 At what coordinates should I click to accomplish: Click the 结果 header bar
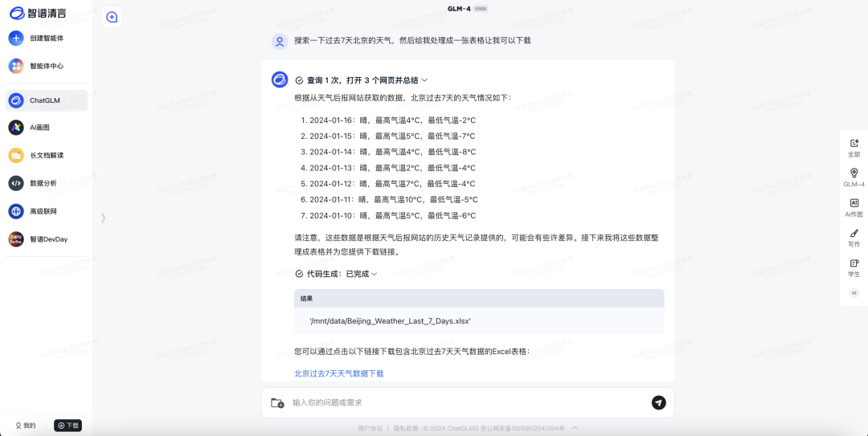(479, 298)
